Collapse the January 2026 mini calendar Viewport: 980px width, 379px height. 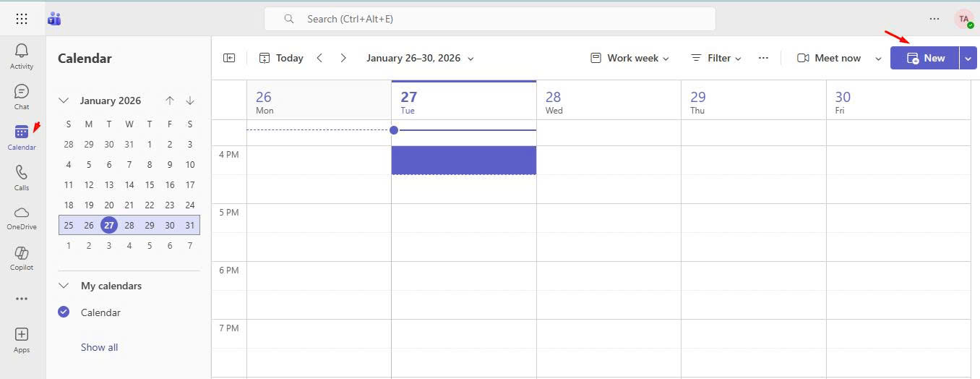pyautogui.click(x=64, y=101)
